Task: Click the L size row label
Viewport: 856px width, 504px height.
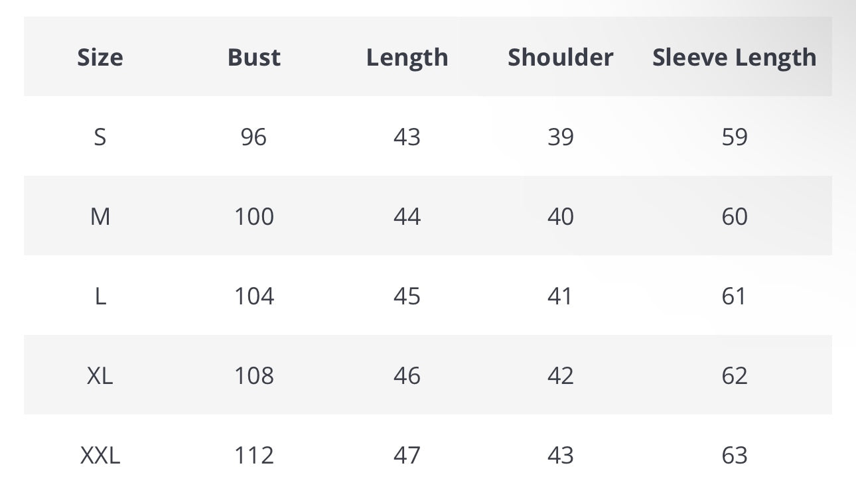Action: (x=100, y=296)
